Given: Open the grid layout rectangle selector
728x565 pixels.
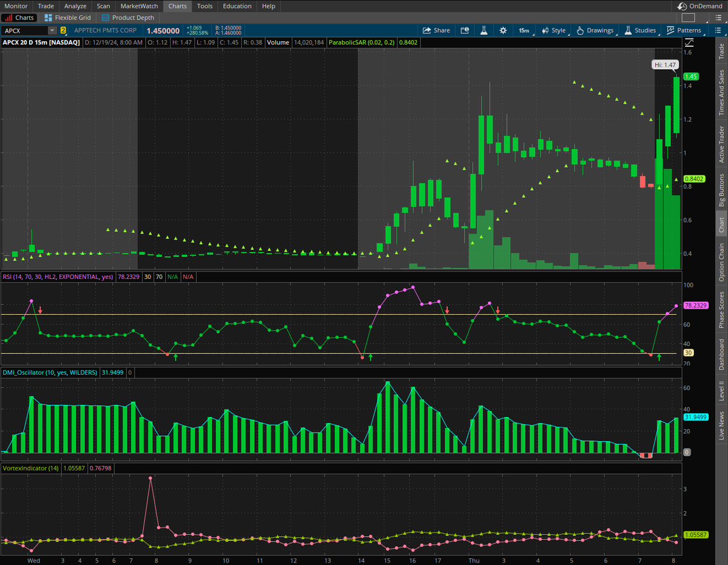Looking at the screenshot, I should click(x=688, y=18).
